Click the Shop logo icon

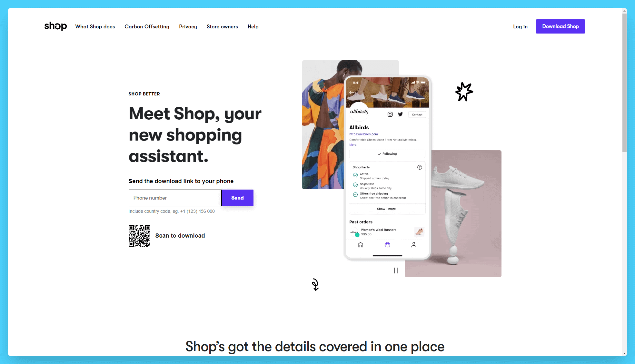coord(55,26)
